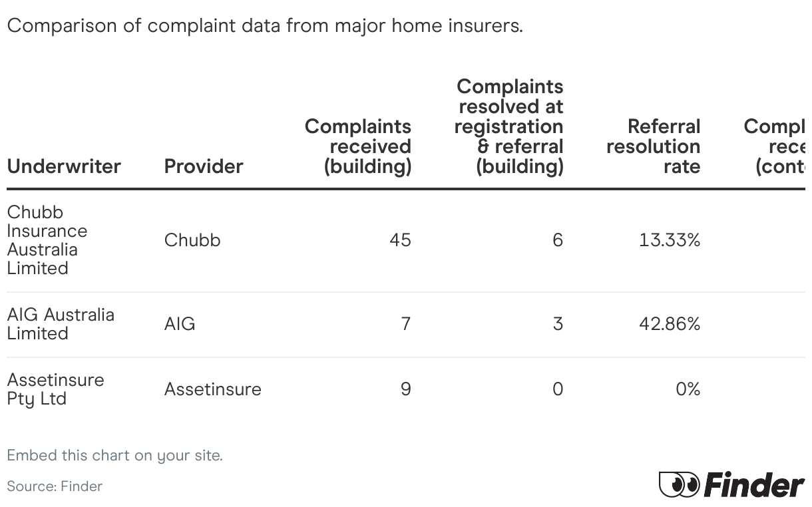Viewport: 812px width, 507px height.
Task: Select Chubb Insurance Australia Limited cell
Action: click(47, 240)
